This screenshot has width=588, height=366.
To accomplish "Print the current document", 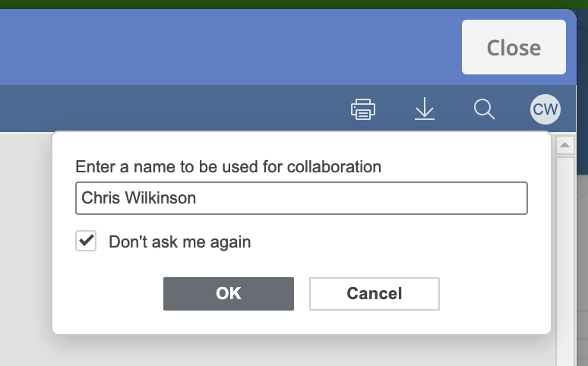I will [362, 109].
